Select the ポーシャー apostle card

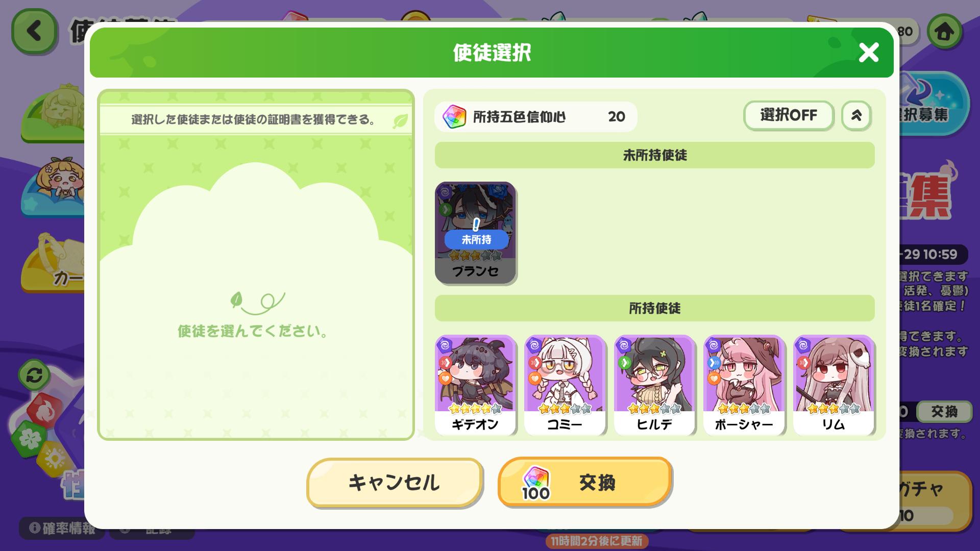pos(744,385)
